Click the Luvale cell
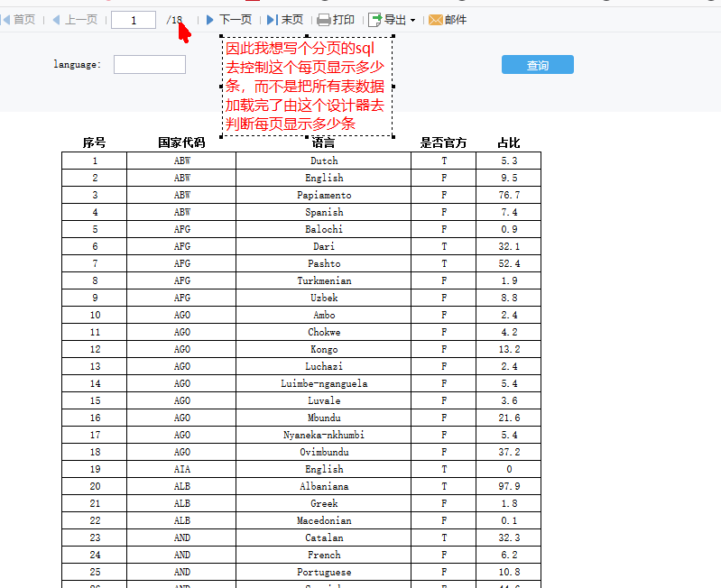Screen dimensions: 721x588 [x=324, y=400]
